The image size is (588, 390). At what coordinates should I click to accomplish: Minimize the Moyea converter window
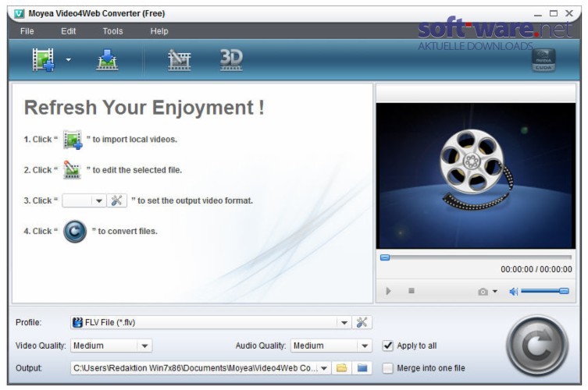(x=538, y=14)
